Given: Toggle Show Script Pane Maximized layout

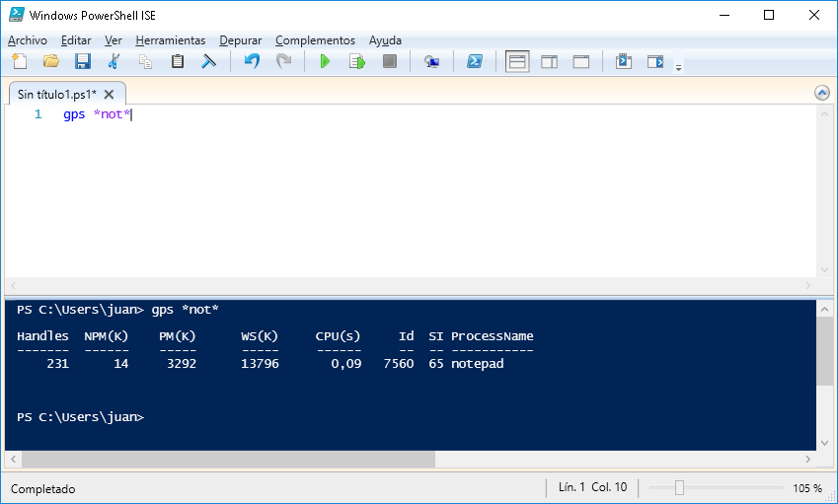Looking at the screenshot, I should 581,61.
